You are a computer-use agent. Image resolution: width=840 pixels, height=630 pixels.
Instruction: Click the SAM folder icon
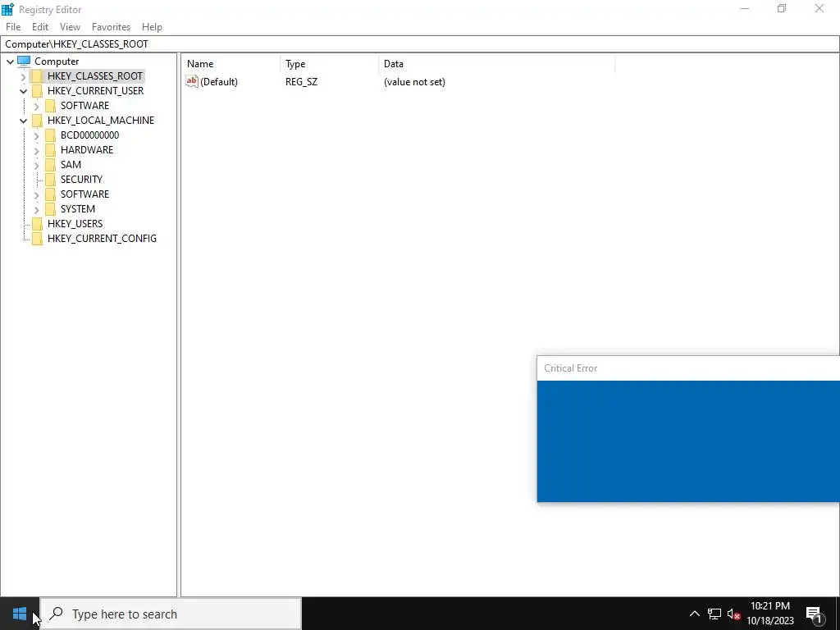50,164
